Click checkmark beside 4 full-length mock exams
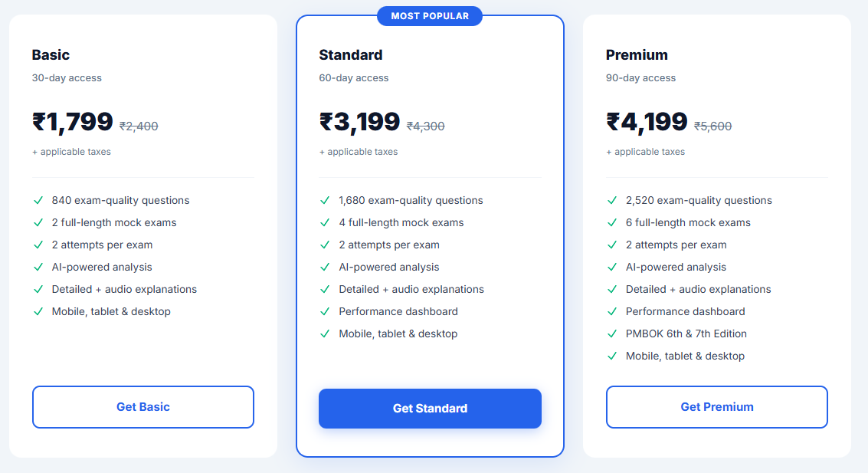868x473 pixels. [325, 222]
